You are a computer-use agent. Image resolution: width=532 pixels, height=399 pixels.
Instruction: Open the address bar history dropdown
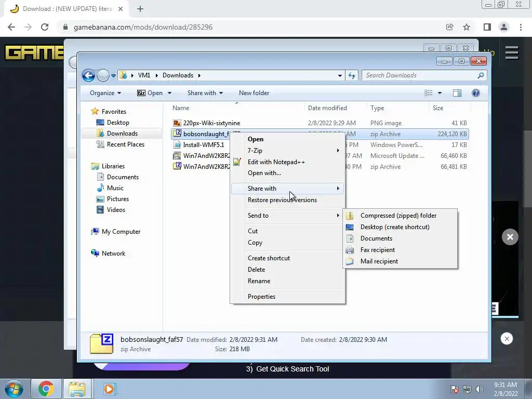coord(340,76)
